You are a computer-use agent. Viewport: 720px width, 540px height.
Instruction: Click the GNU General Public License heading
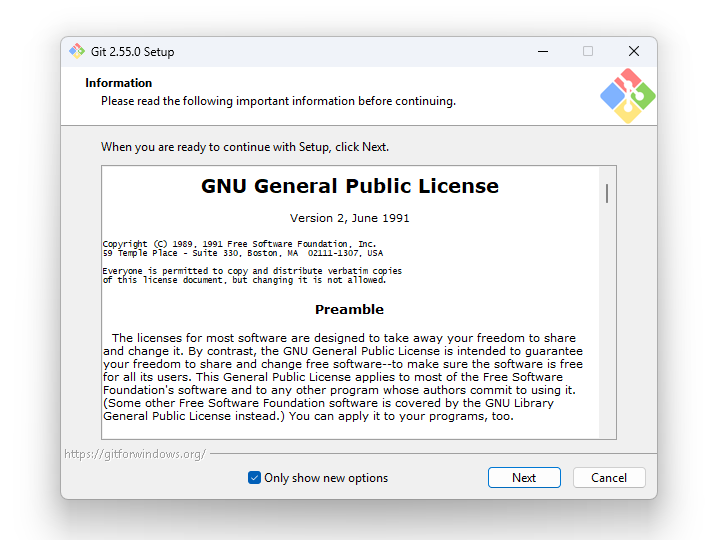tap(350, 186)
